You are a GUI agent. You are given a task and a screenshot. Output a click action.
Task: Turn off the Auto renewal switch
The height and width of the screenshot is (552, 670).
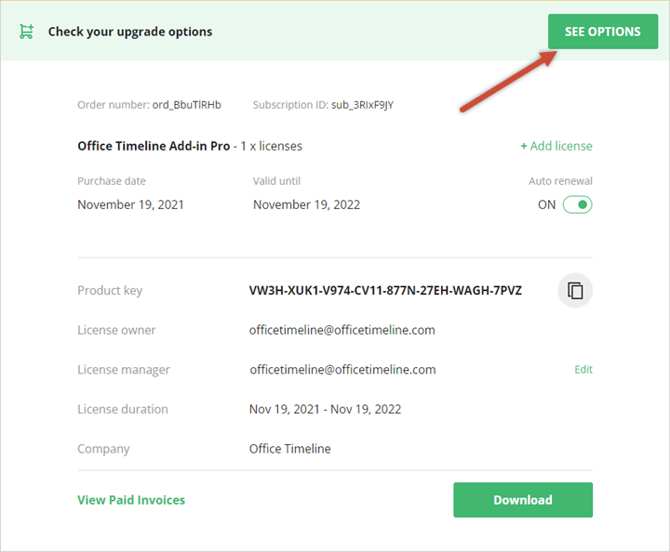tap(577, 205)
